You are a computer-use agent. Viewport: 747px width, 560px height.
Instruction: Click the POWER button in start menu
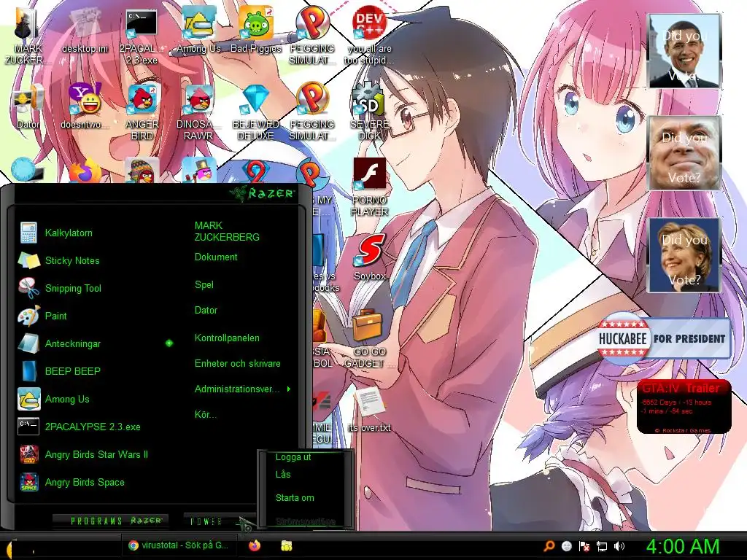click(x=206, y=521)
